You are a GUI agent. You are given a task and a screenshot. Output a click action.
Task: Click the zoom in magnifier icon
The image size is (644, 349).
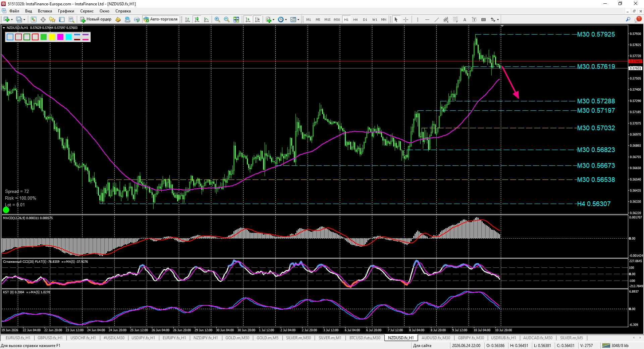coord(217,19)
